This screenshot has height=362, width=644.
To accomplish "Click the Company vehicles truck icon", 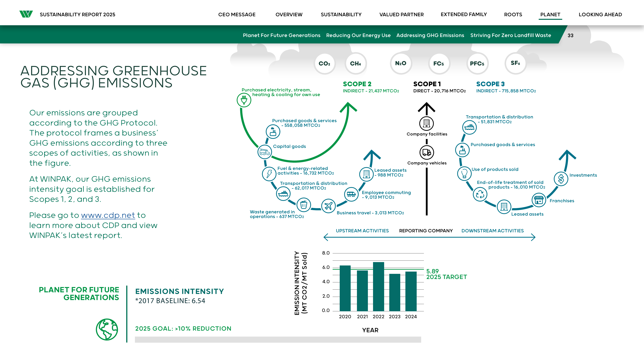I will click(426, 152).
